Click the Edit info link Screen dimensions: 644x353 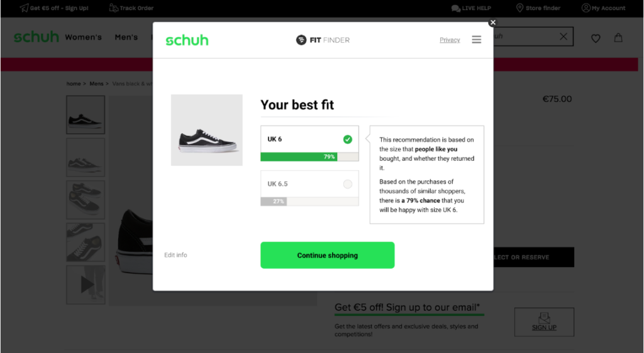click(x=175, y=255)
